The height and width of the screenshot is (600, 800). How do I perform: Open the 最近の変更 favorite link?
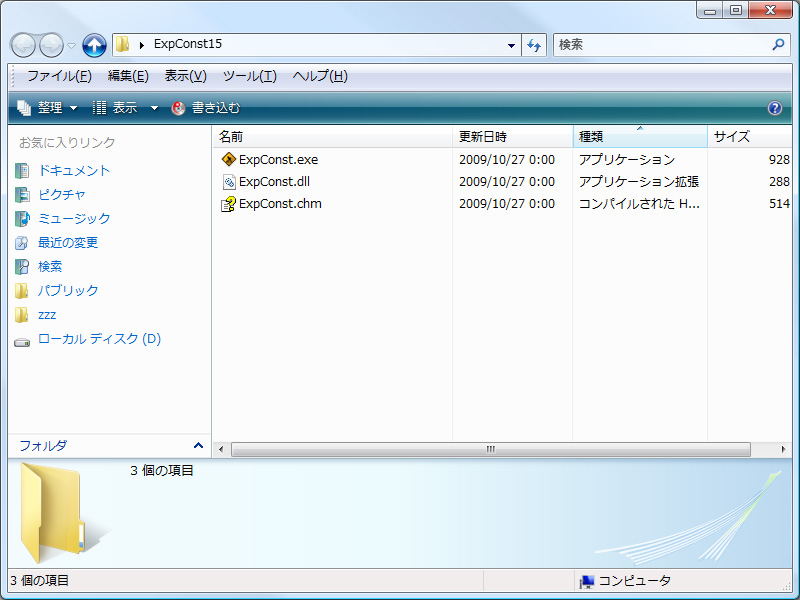click(x=68, y=242)
